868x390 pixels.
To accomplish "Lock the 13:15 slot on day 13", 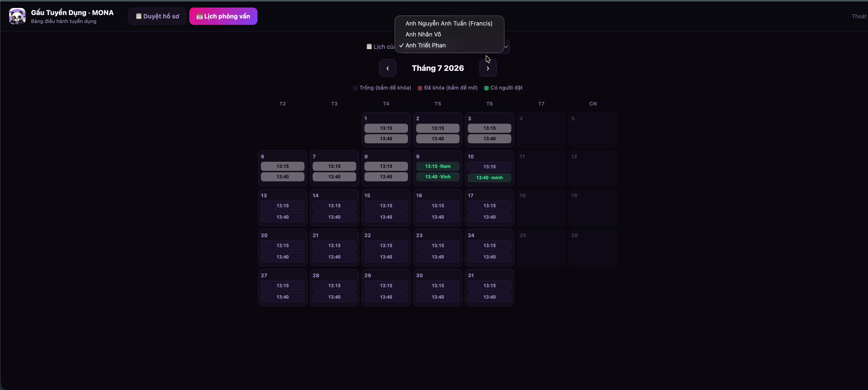I will 282,206.
